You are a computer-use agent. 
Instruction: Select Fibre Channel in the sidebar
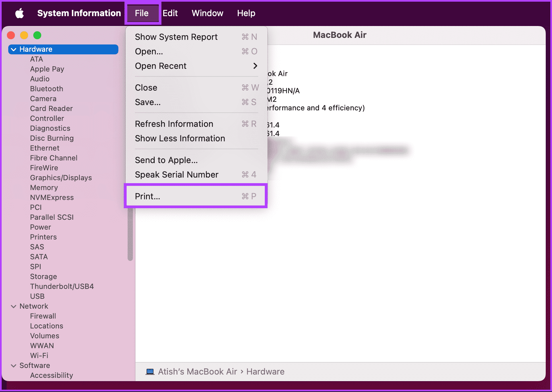(54, 158)
